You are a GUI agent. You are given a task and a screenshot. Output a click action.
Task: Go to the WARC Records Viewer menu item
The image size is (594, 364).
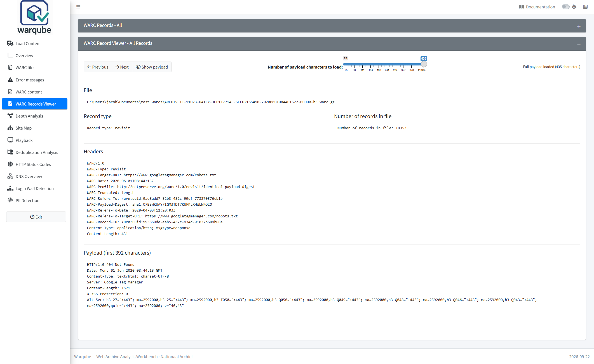(35, 104)
